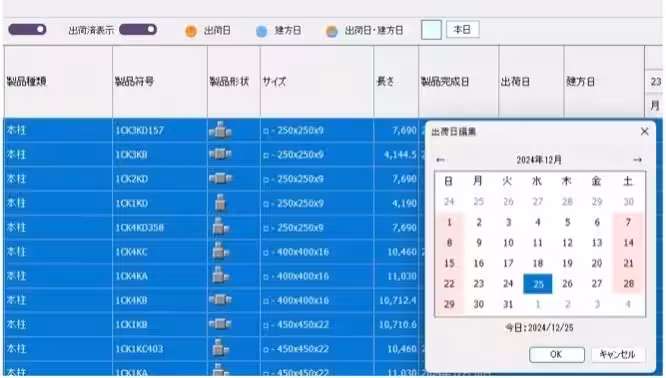Click the 長さ column header

click(x=396, y=82)
